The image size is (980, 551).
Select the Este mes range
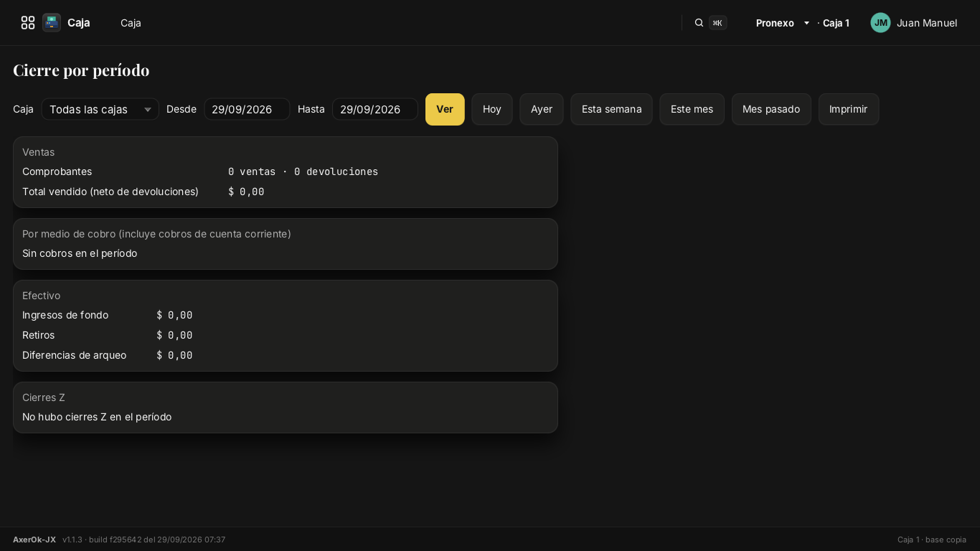tap(692, 109)
